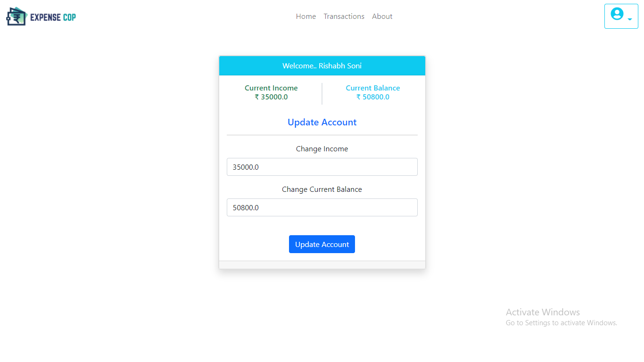
Task: Navigate to the About page
Action: 382,16
